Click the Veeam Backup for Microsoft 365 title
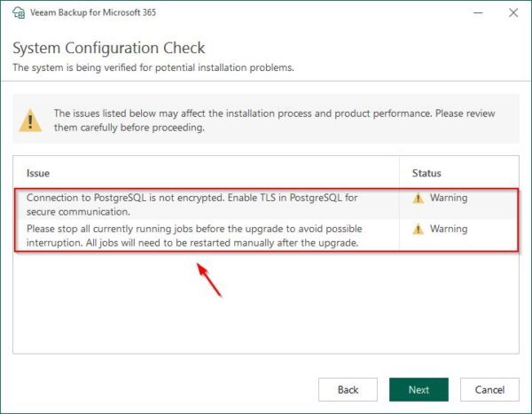The height and width of the screenshot is (414, 532). [x=93, y=12]
